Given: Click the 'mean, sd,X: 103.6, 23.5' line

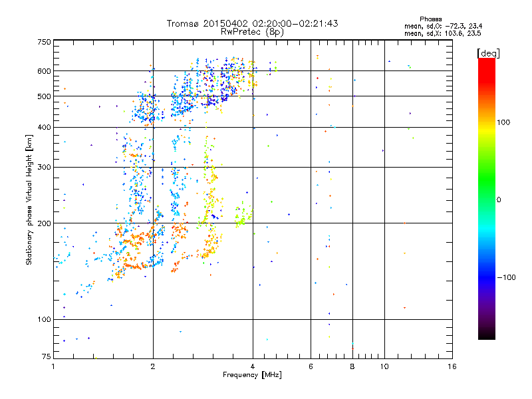Looking at the screenshot, I should (442, 33).
